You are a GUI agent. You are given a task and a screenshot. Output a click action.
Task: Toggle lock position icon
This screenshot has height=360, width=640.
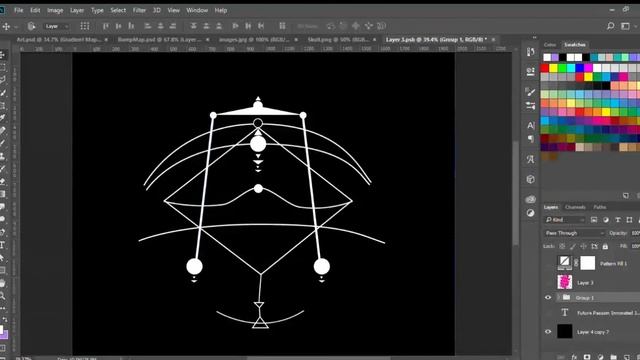pyautogui.click(x=584, y=247)
